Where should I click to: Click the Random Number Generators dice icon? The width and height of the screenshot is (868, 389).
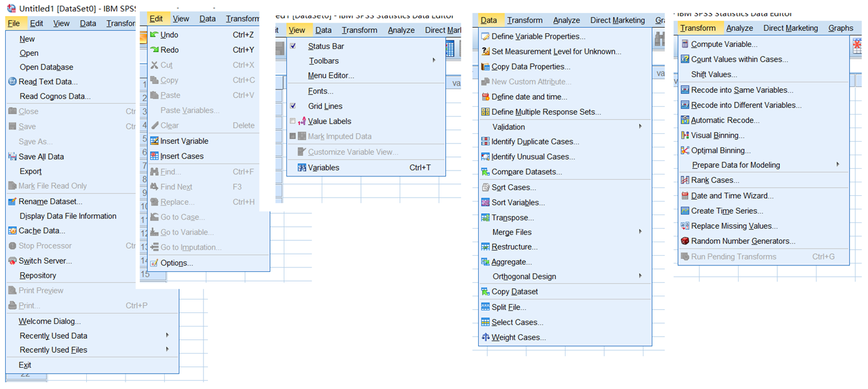point(685,242)
